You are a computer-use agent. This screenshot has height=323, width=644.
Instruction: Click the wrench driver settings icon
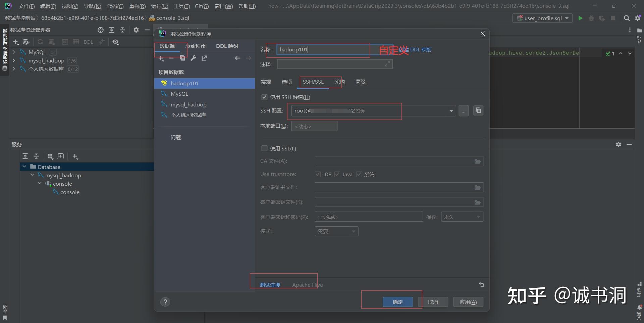(x=193, y=58)
